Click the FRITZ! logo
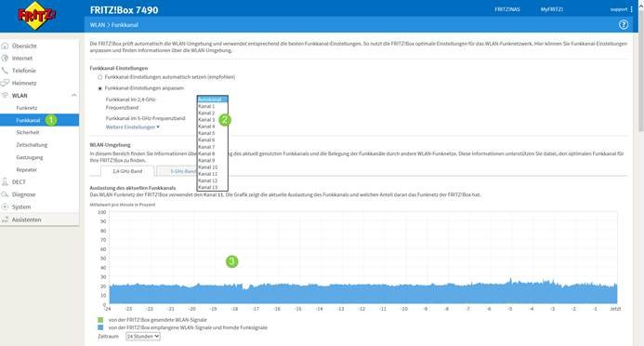 point(36,16)
